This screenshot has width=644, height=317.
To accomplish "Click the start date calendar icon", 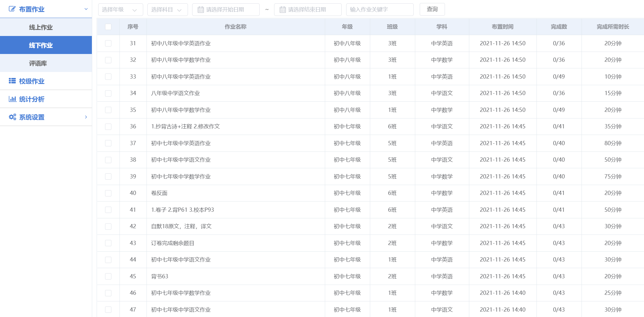I will coord(201,10).
